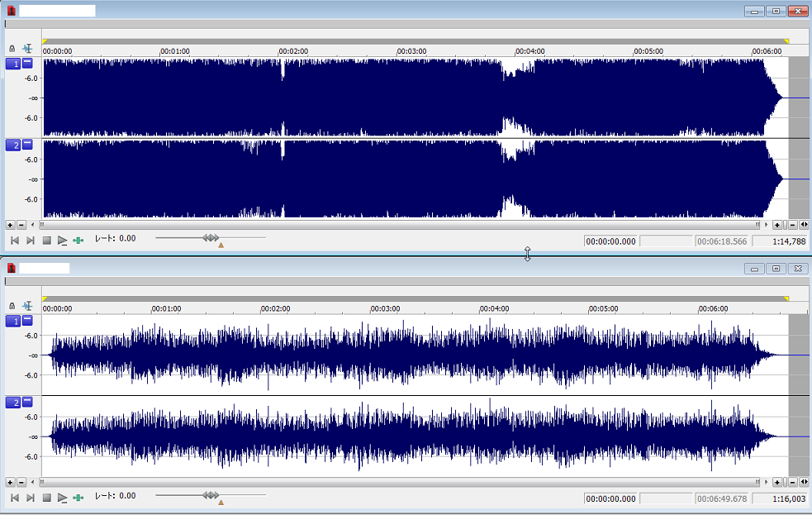The width and height of the screenshot is (812, 515).
Task: Go to start in the lower data window
Action: coord(15,498)
